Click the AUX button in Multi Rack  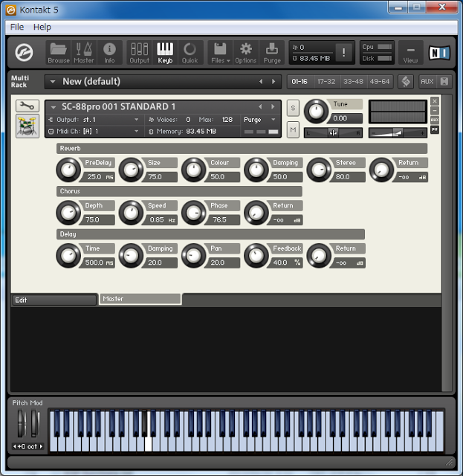click(x=427, y=81)
